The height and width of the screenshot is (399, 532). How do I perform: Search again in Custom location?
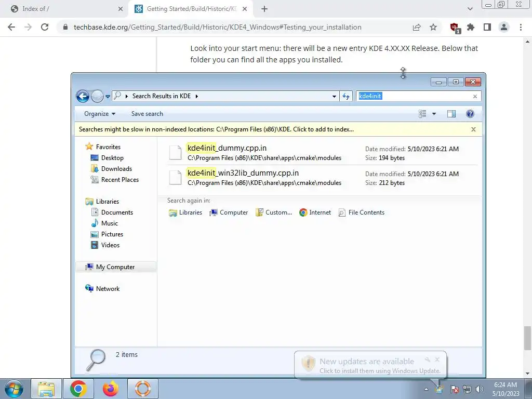(x=274, y=212)
